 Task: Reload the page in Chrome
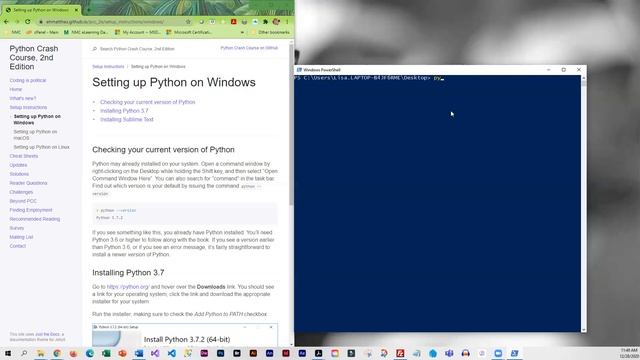[27, 22]
